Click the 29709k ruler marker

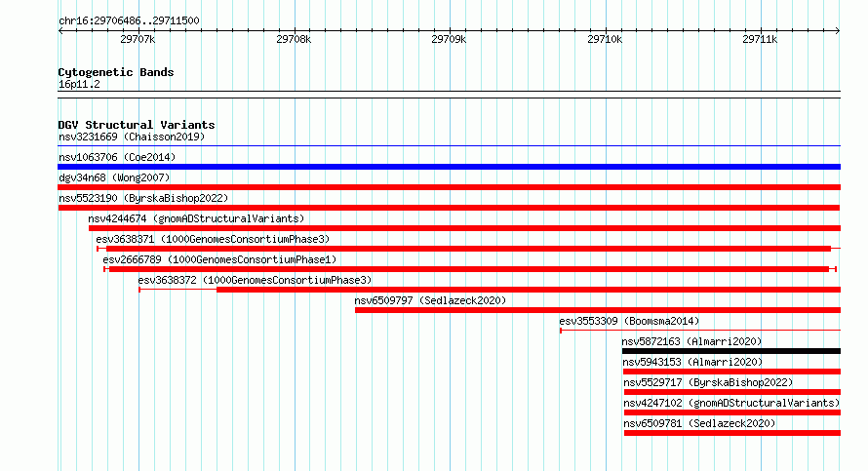click(x=449, y=39)
